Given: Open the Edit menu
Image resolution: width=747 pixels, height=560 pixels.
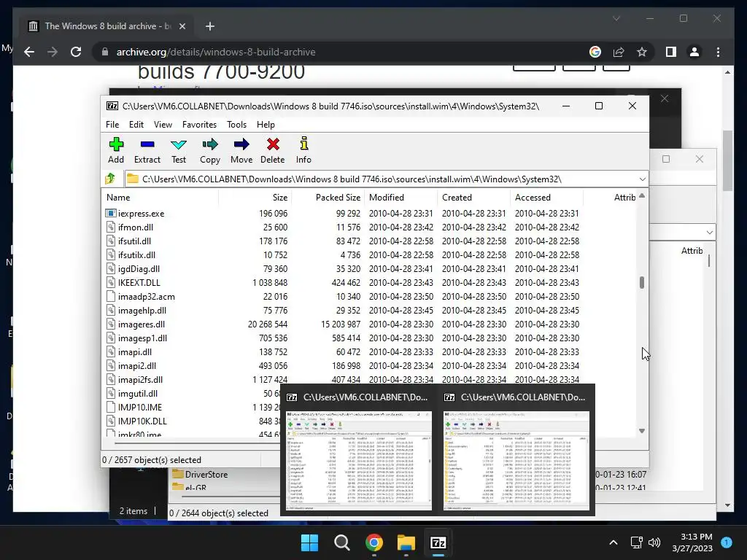Looking at the screenshot, I should pos(136,124).
